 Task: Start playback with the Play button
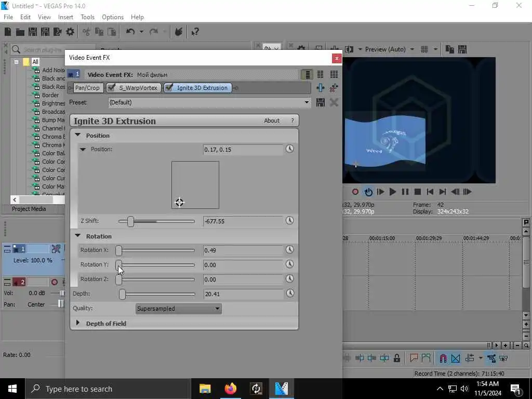point(393,192)
